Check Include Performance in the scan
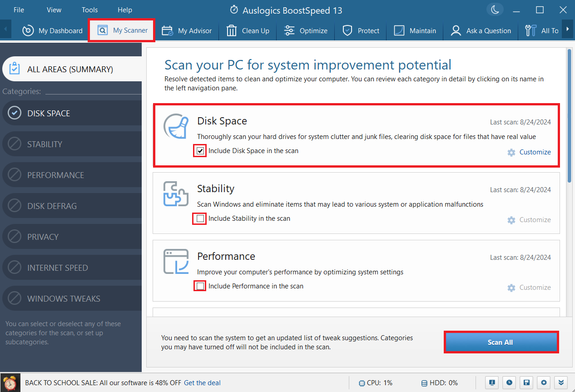The image size is (575, 392). click(x=200, y=286)
